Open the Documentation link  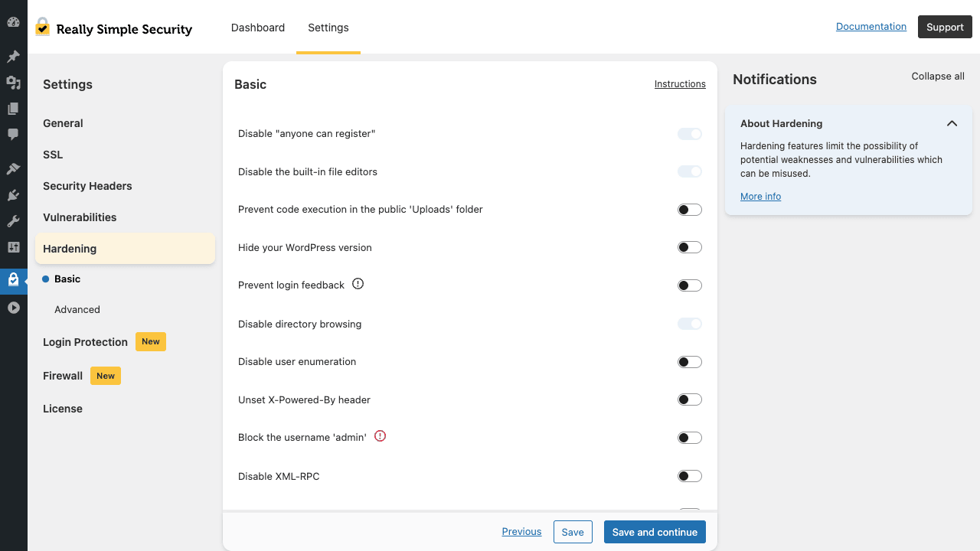point(871,27)
